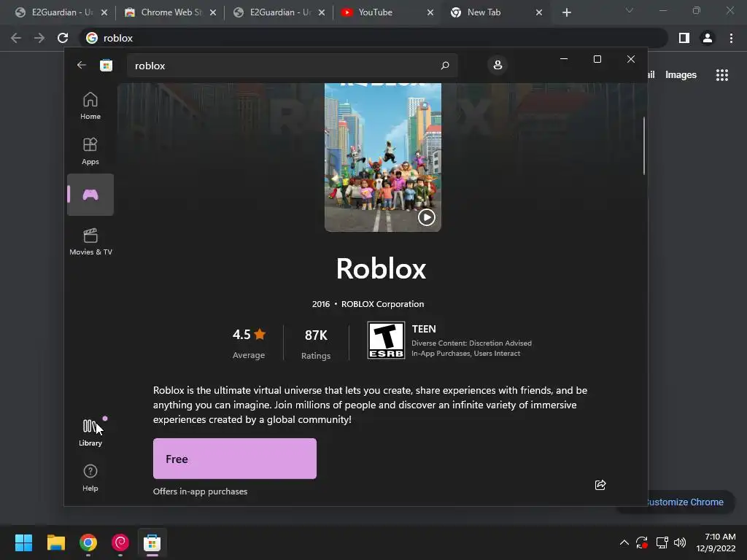Click the network tray icon

coord(662,542)
